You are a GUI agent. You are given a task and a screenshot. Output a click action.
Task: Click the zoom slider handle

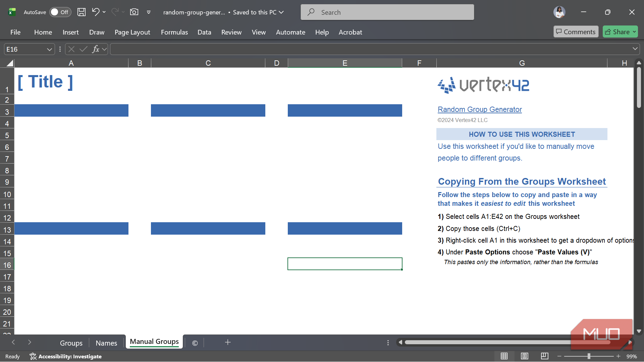point(589,356)
